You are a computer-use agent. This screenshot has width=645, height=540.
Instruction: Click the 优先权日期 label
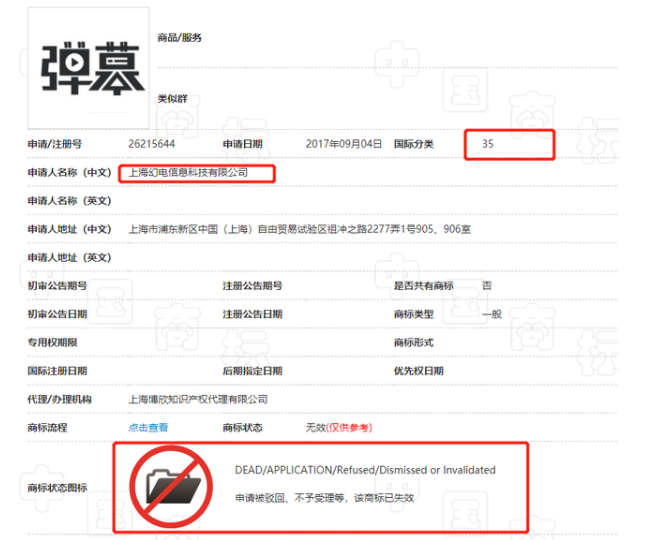(419, 371)
